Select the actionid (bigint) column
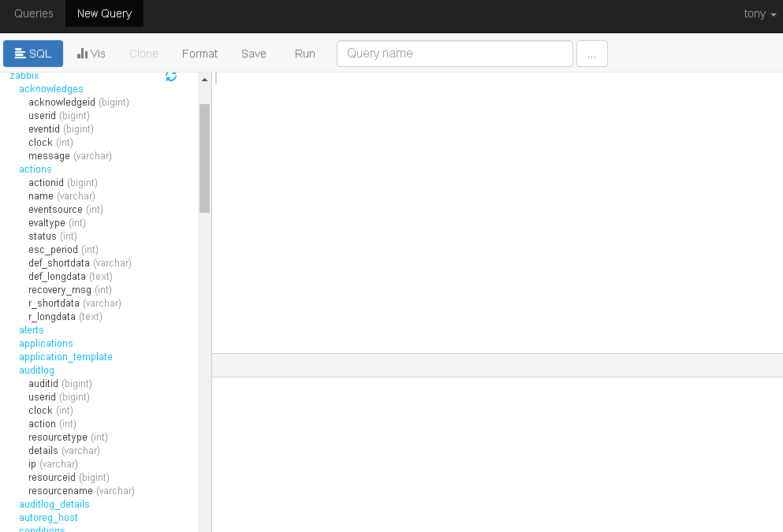The image size is (783, 532). [63, 183]
